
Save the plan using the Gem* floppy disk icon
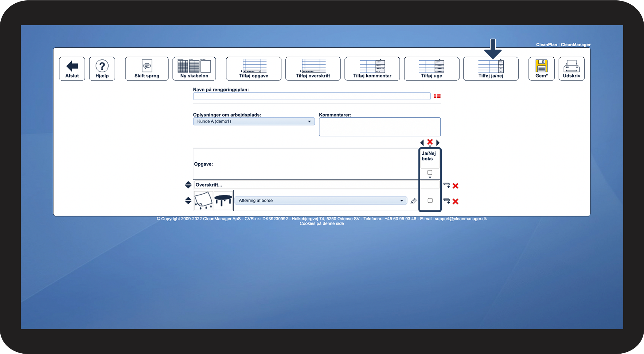click(x=541, y=69)
